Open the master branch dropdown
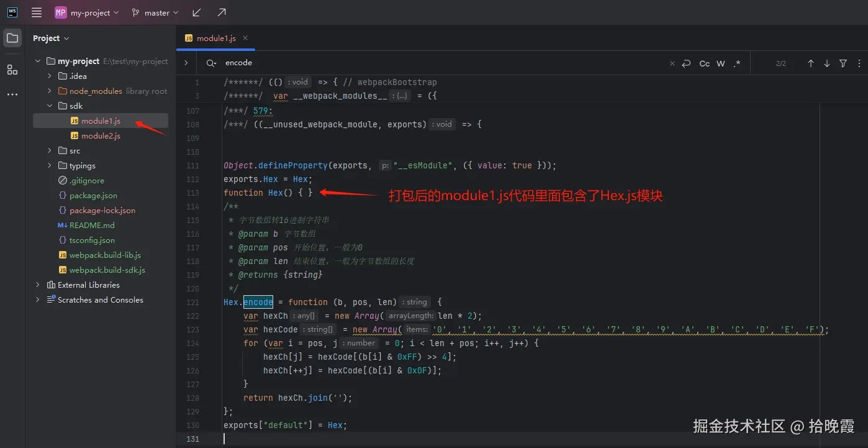The image size is (868, 448). coord(155,12)
